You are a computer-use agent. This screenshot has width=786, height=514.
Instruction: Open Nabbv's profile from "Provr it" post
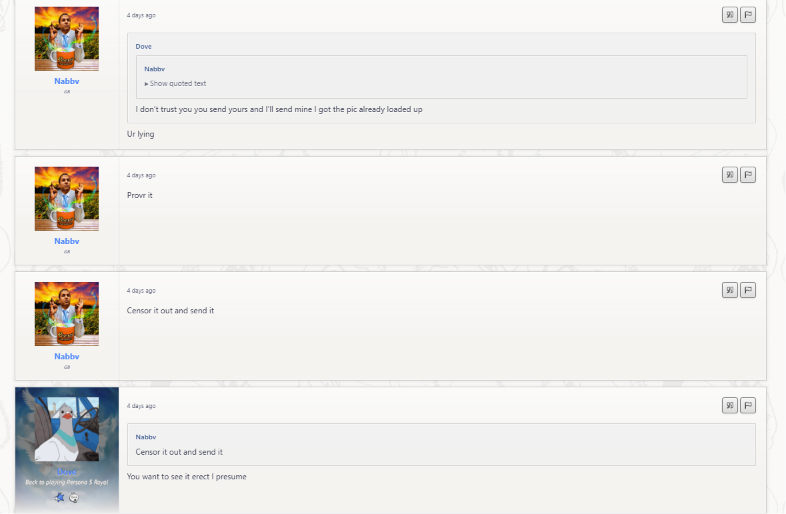pyautogui.click(x=67, y=241)
